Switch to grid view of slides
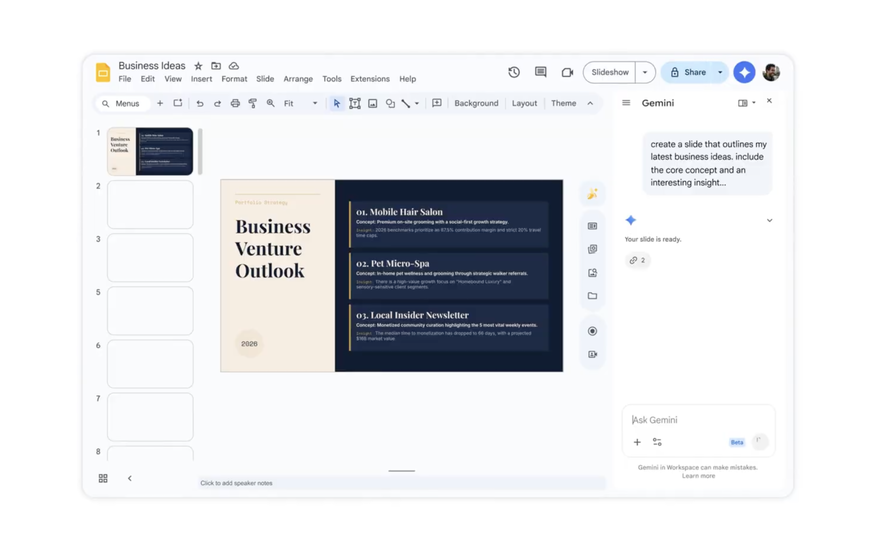Viewport: 896px width, 534px height. [x=103, y=479]
